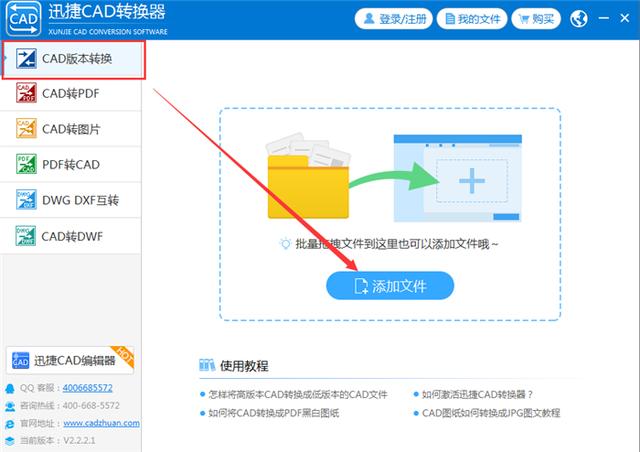Open the www.cadzhuan.com website link
This screenshot has height=452, width=640.
(x=101, y=423)
